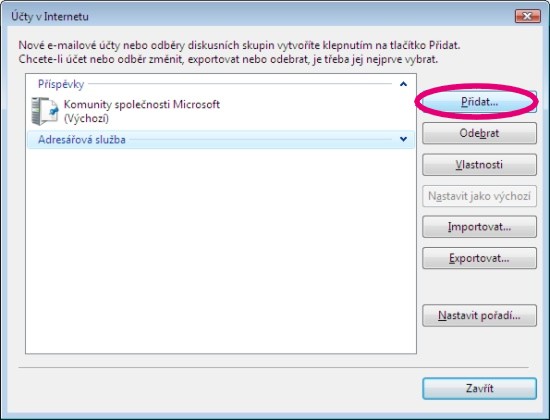
Task: Click the instruction line starting with Nové e-mailové účty
Action: (x=239, y=45)
